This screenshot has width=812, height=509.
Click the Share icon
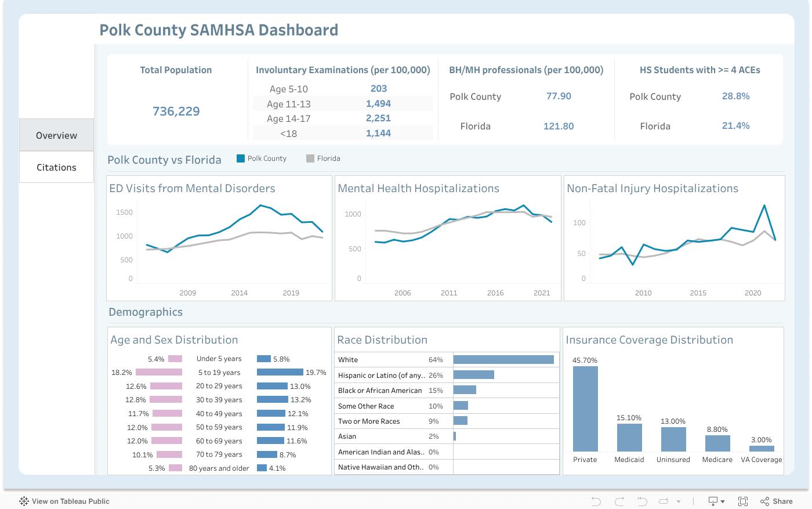point(777,501)
